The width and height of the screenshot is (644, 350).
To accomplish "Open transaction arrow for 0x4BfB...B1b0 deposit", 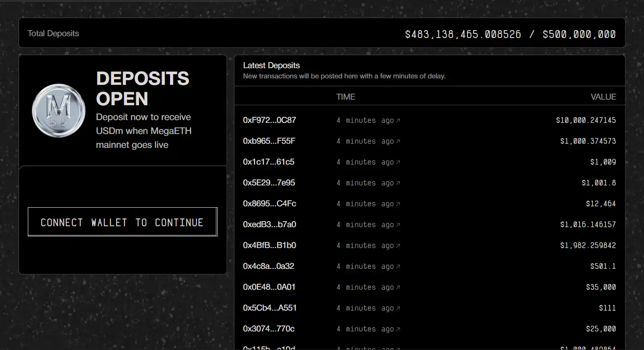I will [x=398, y=246].
